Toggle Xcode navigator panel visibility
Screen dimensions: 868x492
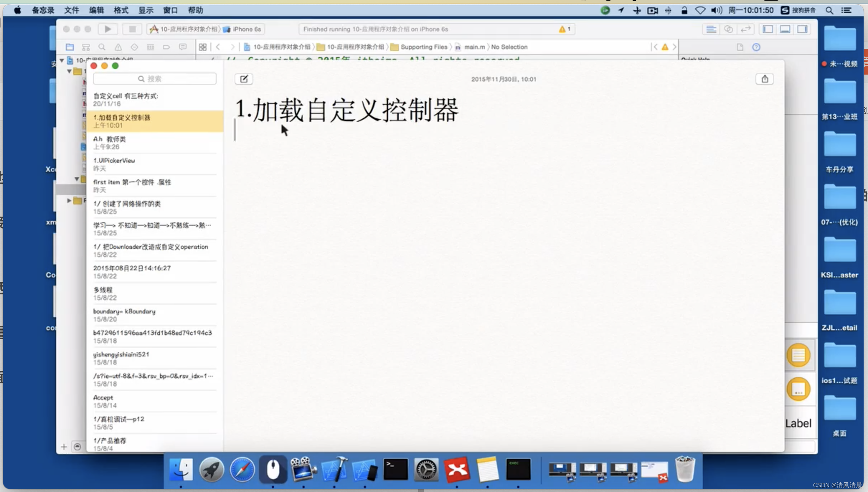768,29
